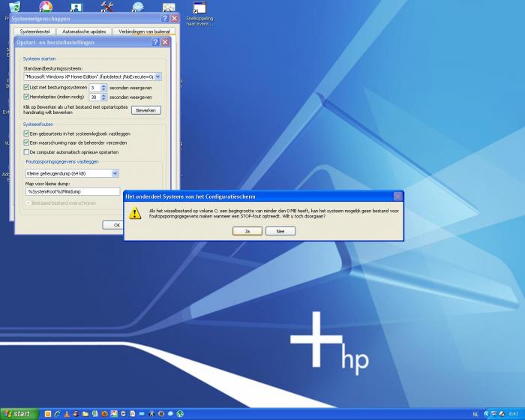This screenshot has height=420, width=525.
Task: Switch to the Verbindingen van buitenaf tab
Action: pos(144,31)
